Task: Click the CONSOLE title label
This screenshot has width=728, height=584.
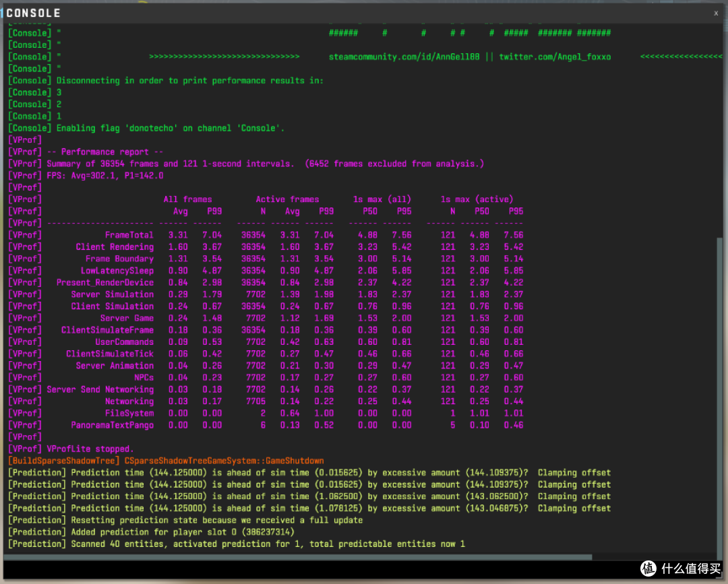Action: coord(34,13)
